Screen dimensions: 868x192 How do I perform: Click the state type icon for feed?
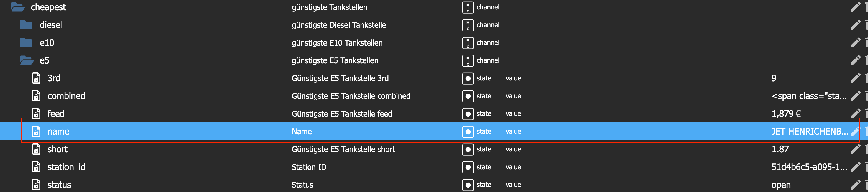coord(468,114)
